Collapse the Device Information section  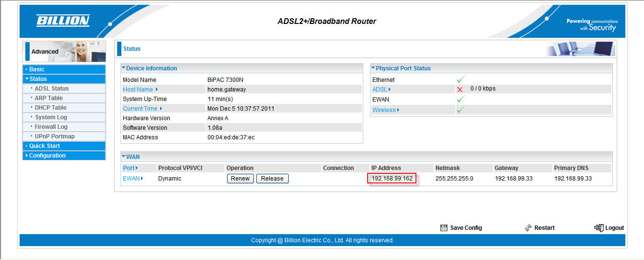(x=149, y=68)
